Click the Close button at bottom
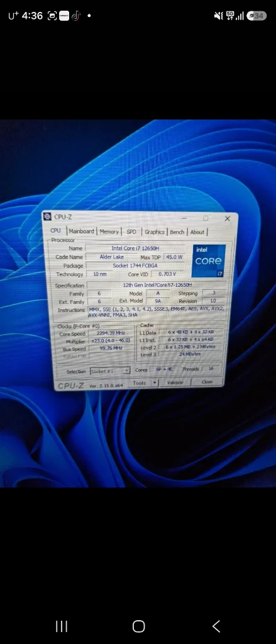276x644 pixels. click(x=207, y=382)
